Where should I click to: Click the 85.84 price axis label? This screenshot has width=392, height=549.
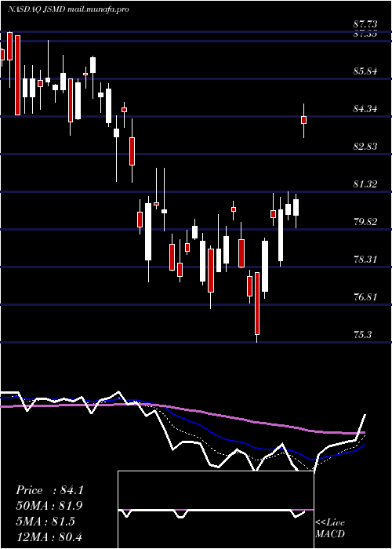365,71
